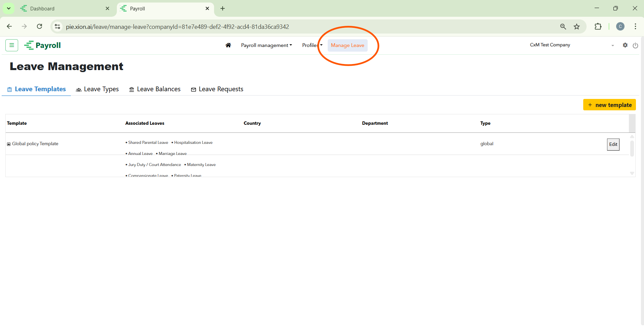Image resolution: width=644 pixels, height=331 pixels.
Task: Click the browser zoom magnifier icon
Action: [x=563, y=27]
